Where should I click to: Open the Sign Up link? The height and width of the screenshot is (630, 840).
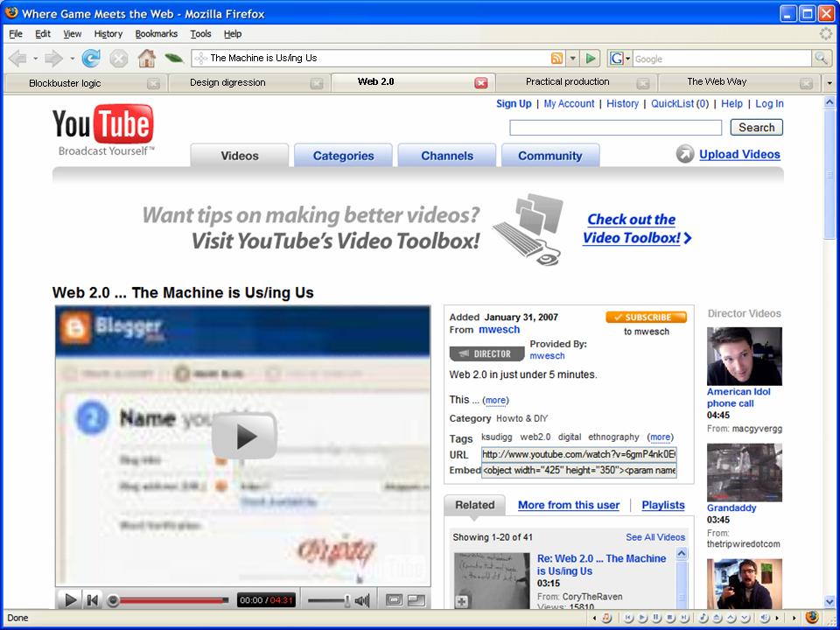coord(514,104)
